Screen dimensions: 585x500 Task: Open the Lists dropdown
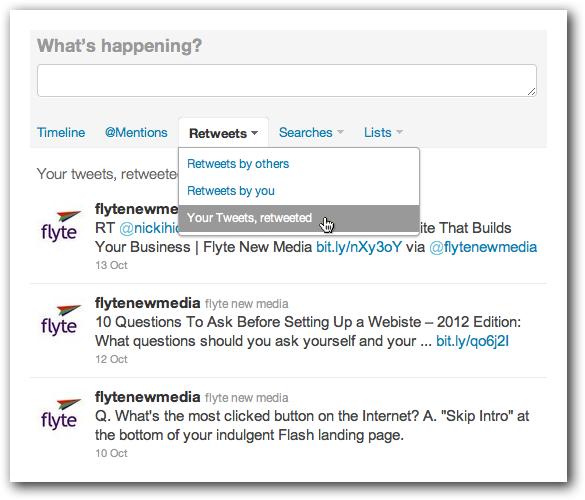(383, 132)
